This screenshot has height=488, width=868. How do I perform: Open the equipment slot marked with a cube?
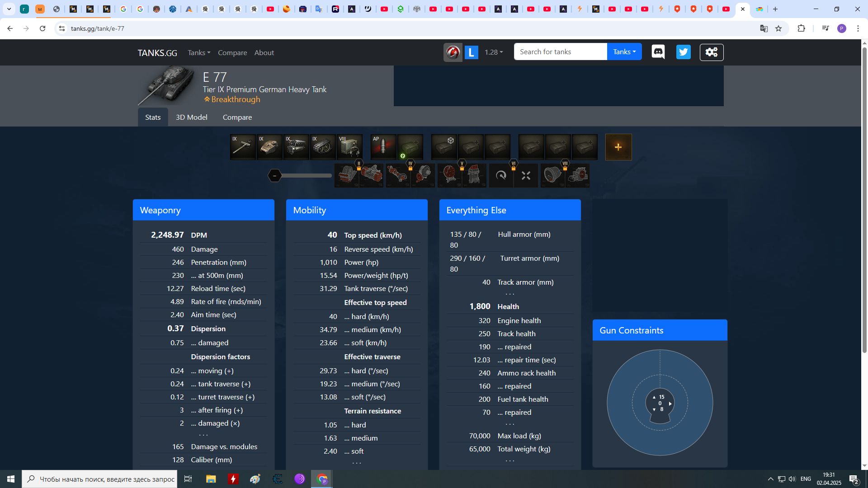444,147
